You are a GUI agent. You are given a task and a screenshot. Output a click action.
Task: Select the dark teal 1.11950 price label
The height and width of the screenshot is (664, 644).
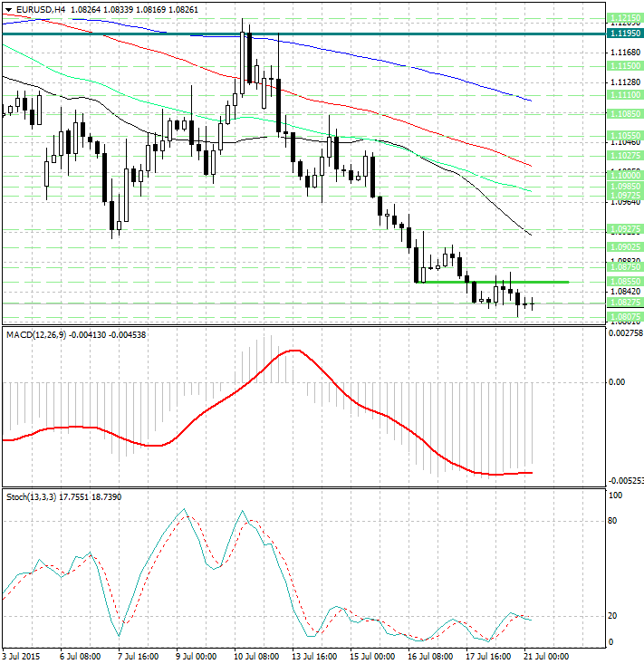pos(625,33)
